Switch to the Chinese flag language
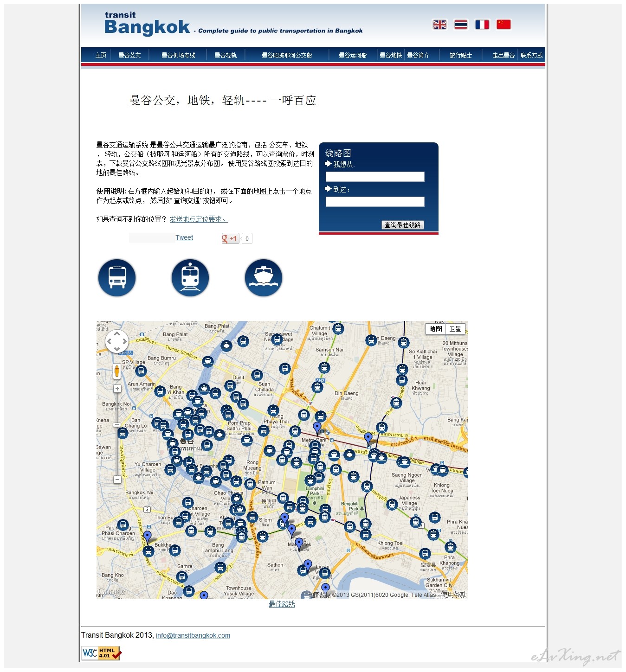626x672 pixels. tap(503, 25)
